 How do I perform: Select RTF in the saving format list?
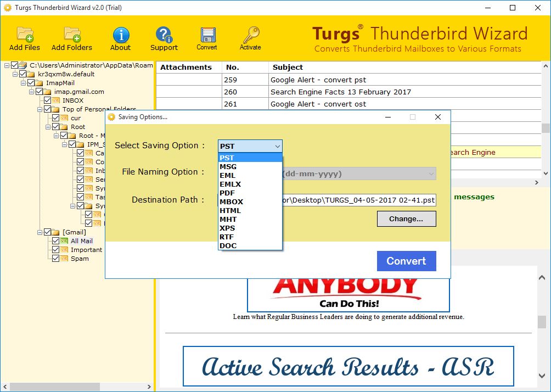pyautogui.click(x=250, y=237)
